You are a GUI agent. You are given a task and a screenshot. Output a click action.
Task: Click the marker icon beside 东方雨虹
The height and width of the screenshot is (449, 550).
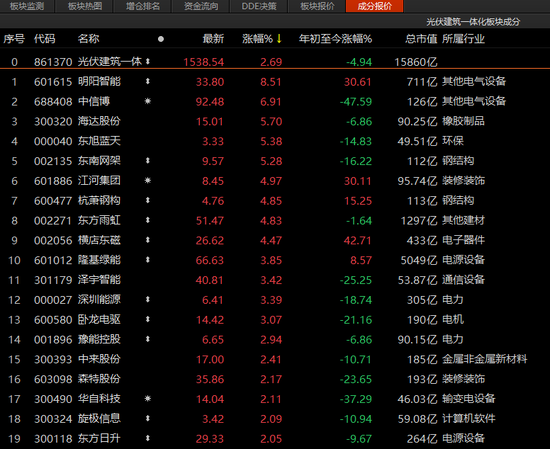(x=148, y=220)
